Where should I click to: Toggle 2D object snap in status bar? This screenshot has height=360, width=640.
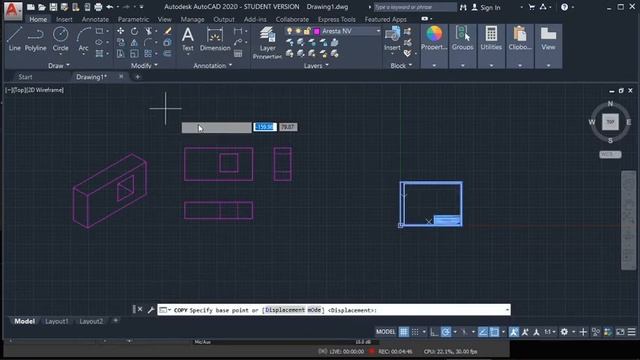[x=494, y=332]
